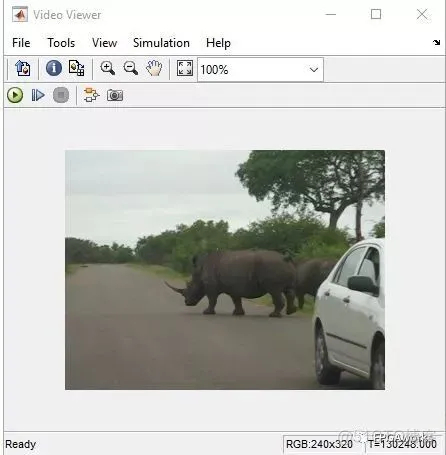
Task: Click the gray Stop simulation button
Action: pos(61,95)
